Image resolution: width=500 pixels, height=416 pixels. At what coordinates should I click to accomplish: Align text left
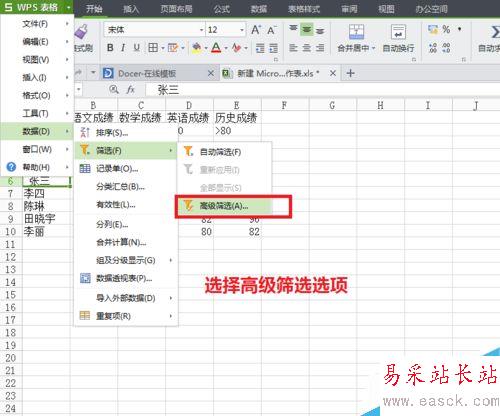293,48
